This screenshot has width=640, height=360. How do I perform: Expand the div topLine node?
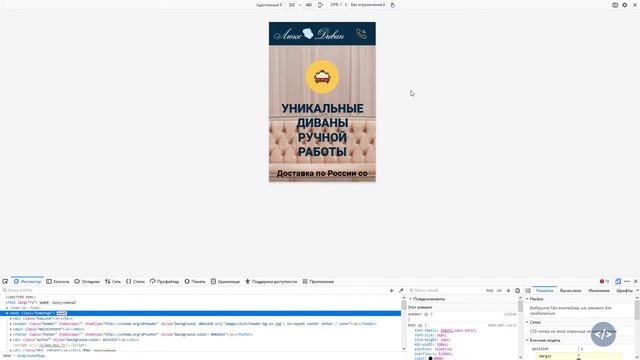coord(11,318)
